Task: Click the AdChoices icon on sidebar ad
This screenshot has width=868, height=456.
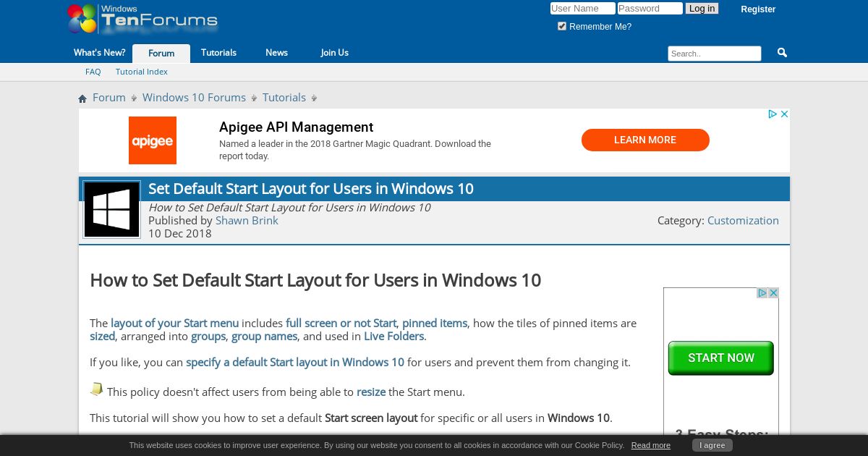Action: (x=762, y=293)
